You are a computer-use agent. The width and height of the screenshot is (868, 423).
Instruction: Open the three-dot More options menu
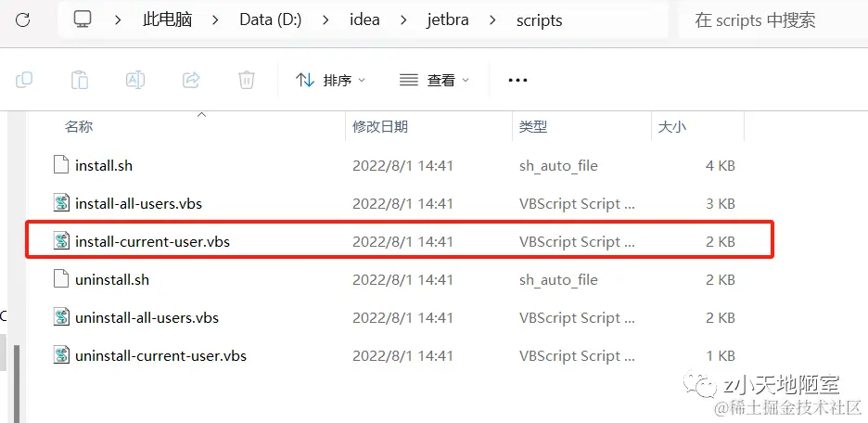click(517, 81)
